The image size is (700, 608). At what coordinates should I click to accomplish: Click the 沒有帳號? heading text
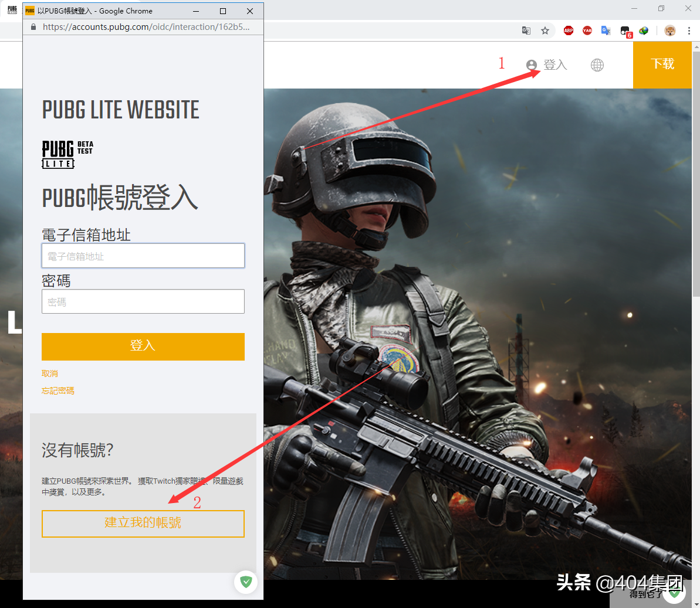pos(77,450)
